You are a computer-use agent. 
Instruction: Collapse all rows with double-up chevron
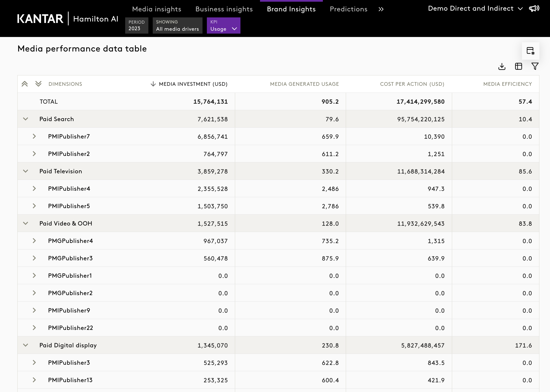coord(25,84)
